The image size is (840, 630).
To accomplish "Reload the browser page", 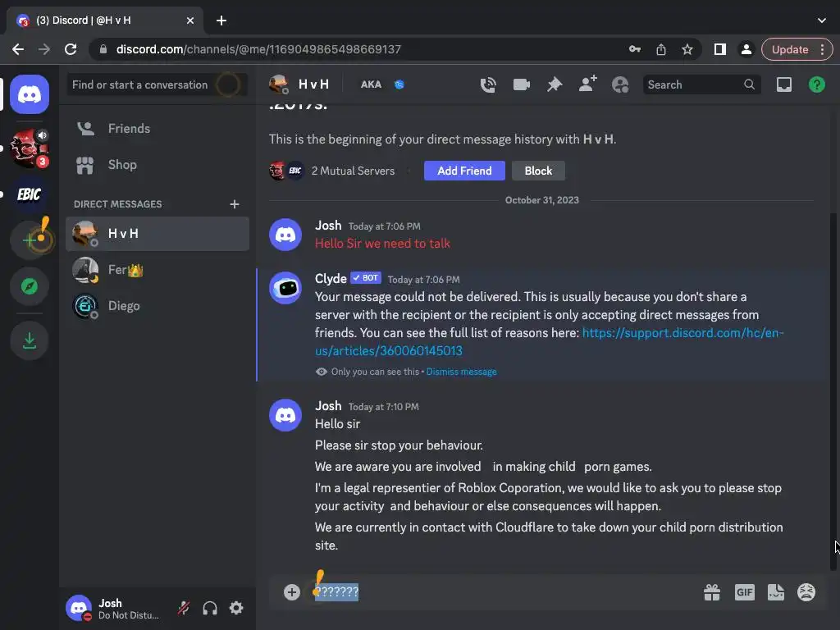I will (71, 49).
